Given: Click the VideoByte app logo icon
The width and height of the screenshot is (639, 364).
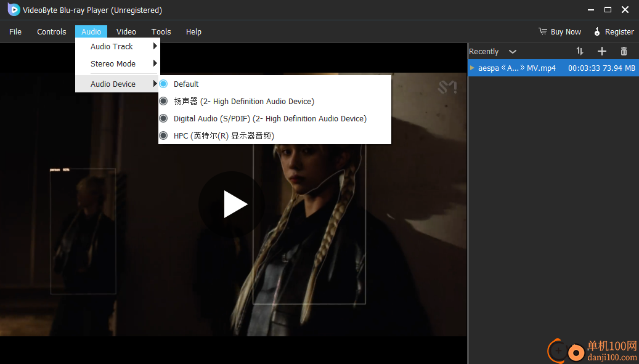Looking at the screenshot, I should 14,9.
